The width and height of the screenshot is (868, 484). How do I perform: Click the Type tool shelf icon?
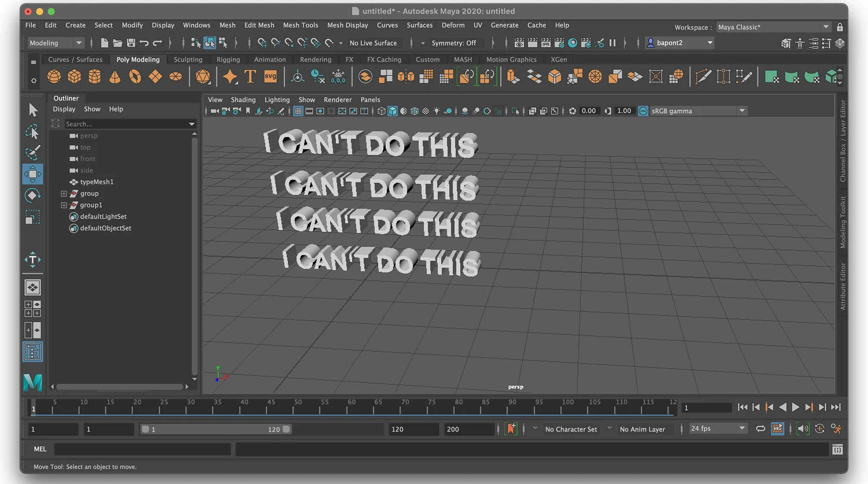(250, 77)
